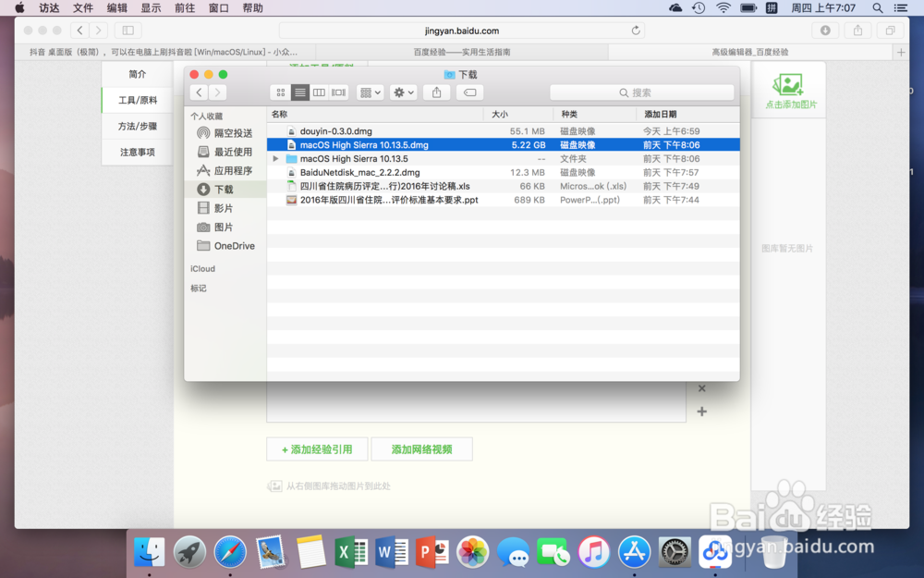This screenshot has width=924, height=578.
Task: Select douyin-0.3.0.dmg file
Action: pyautogui.click(x=504, y=131)
